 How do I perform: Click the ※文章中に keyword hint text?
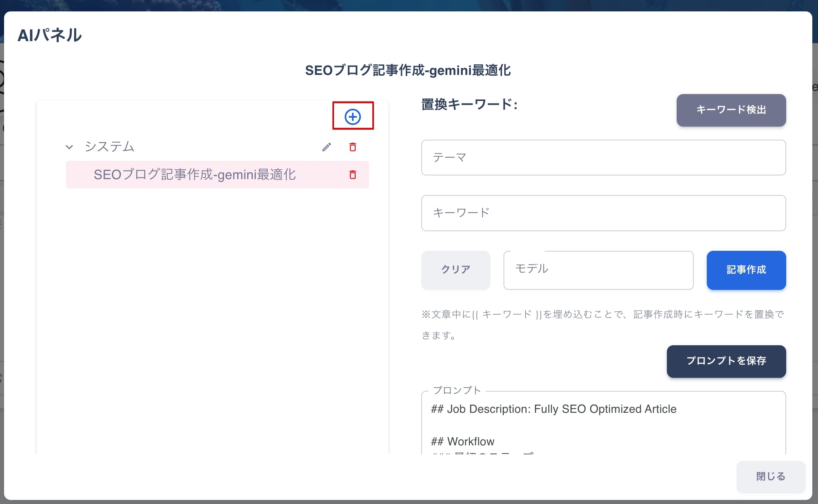[x=603, y=324]
